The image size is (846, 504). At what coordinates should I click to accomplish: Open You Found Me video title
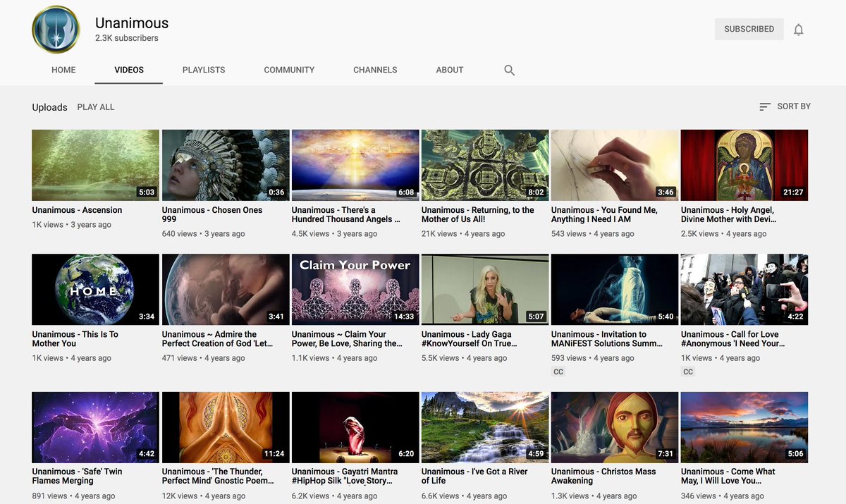coord(604,214)
